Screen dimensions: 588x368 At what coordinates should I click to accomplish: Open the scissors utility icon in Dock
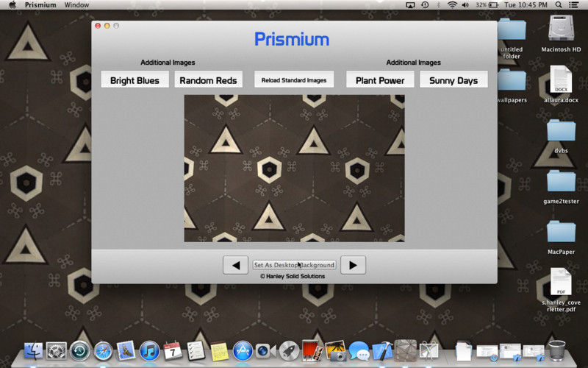tap(429, 351)
